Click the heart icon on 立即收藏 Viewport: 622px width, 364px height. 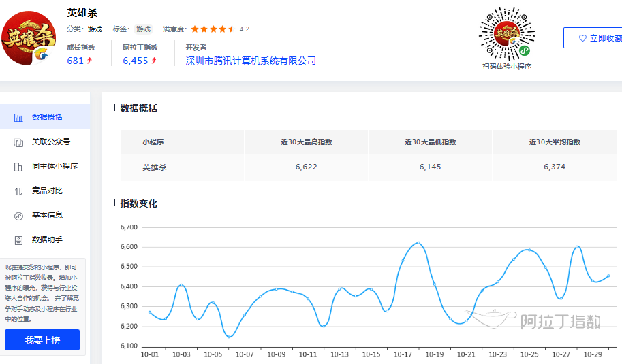(x=582, y=38)
